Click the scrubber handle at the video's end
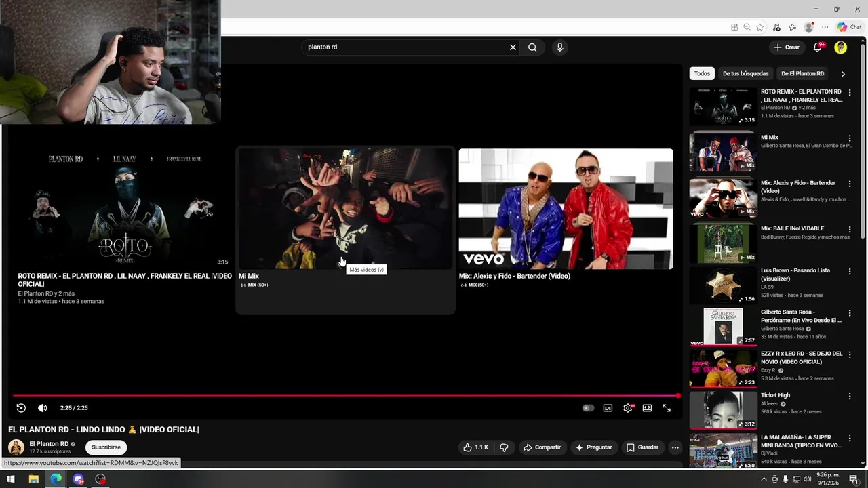The width and height of the screenshot is (868, 488). coord(678,396)
